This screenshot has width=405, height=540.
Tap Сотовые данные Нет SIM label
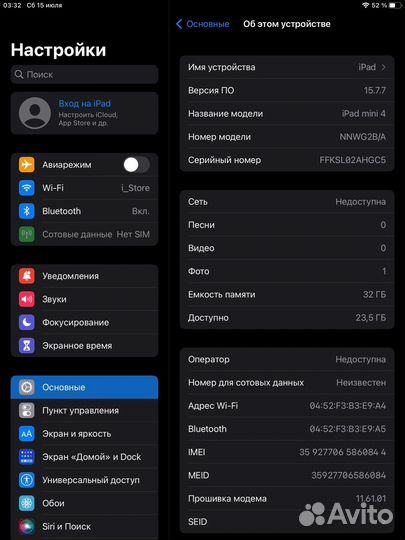point(96,234)
